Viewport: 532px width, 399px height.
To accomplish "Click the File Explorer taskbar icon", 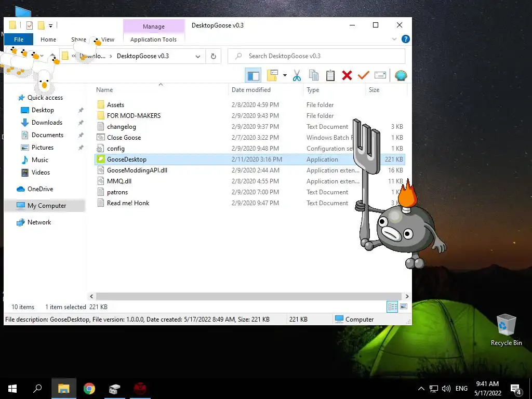I will [63, 389].
